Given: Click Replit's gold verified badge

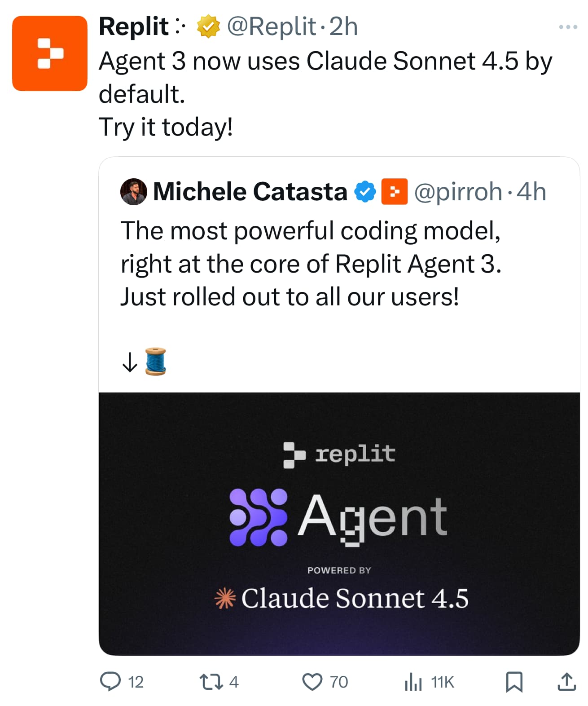Looking at the screenshot, I should 208,26.
